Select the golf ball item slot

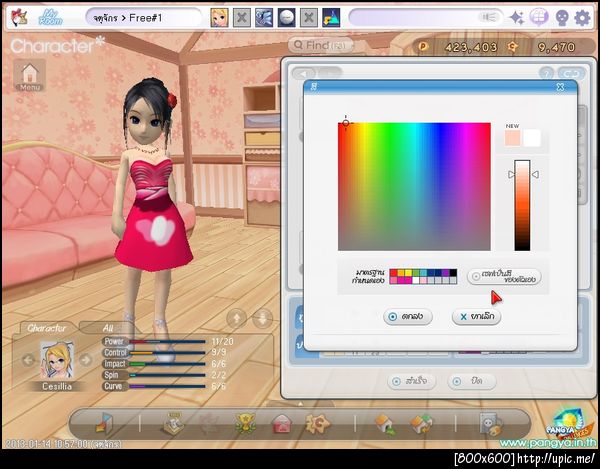point(286,18)
